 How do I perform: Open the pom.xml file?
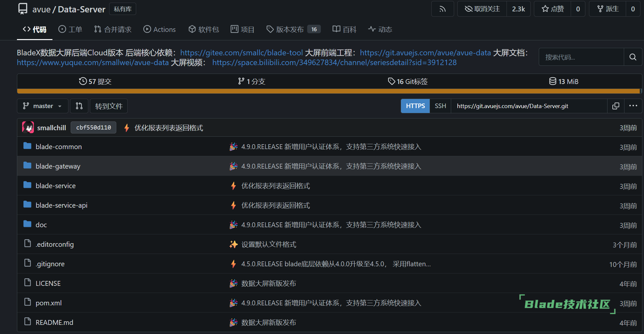[49, 303]
